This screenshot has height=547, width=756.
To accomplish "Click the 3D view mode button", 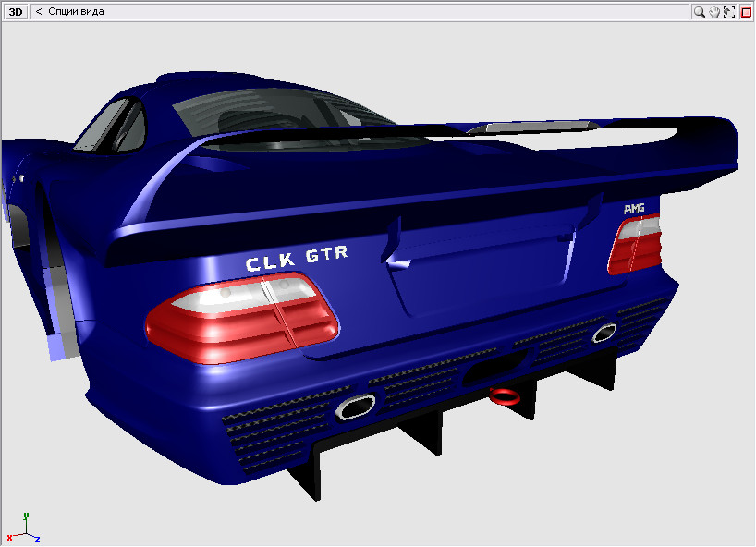I will (x=16, y=12).
